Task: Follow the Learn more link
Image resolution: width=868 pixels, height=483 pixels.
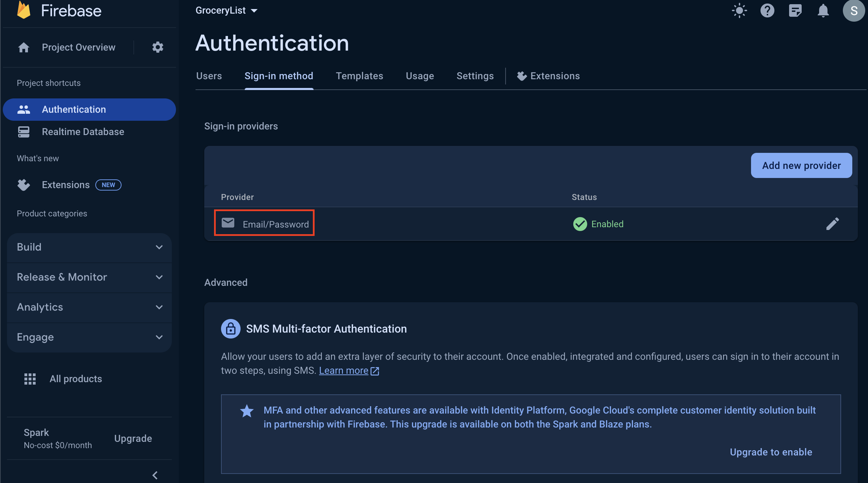Action: (344, 371)
